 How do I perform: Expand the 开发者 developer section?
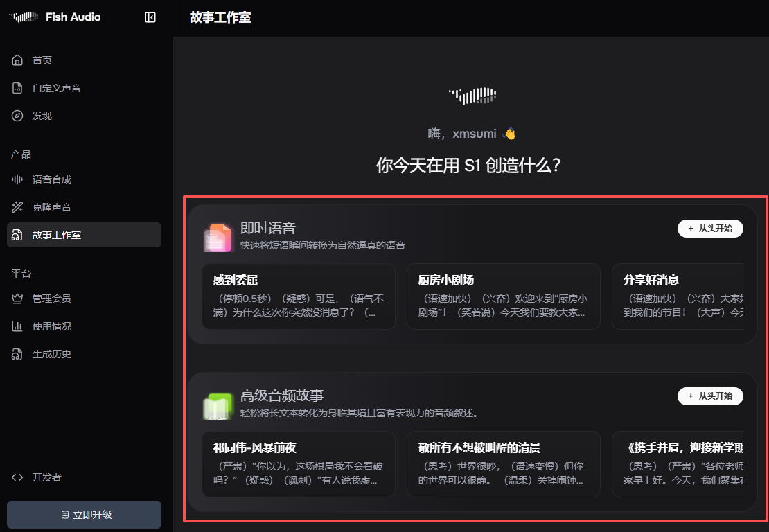click(x=46, y=477)
